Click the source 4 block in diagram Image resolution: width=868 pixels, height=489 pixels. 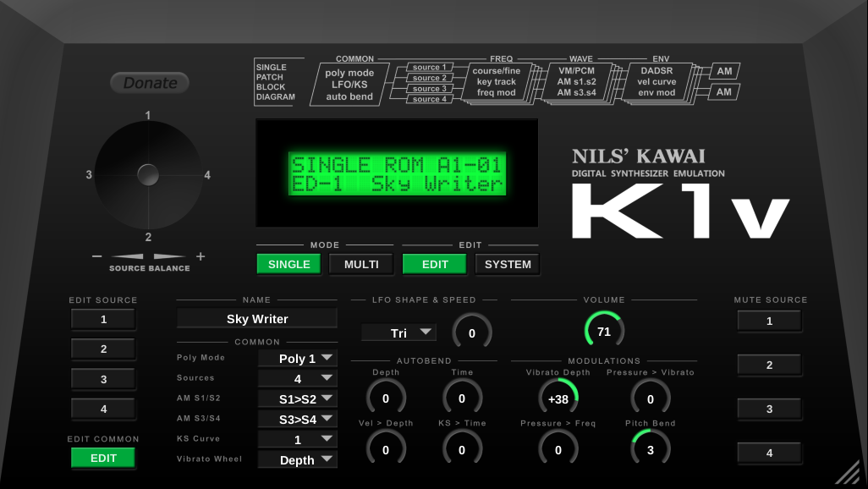(430, 99)
